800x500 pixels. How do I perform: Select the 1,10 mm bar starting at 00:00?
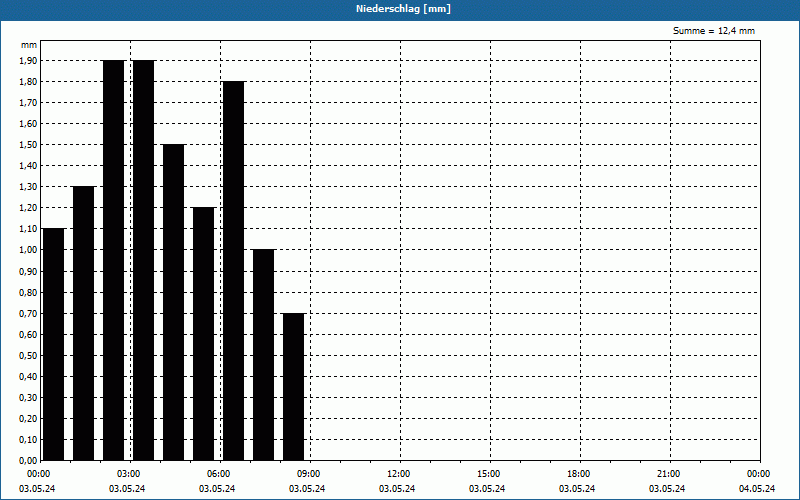coord(54,344)
